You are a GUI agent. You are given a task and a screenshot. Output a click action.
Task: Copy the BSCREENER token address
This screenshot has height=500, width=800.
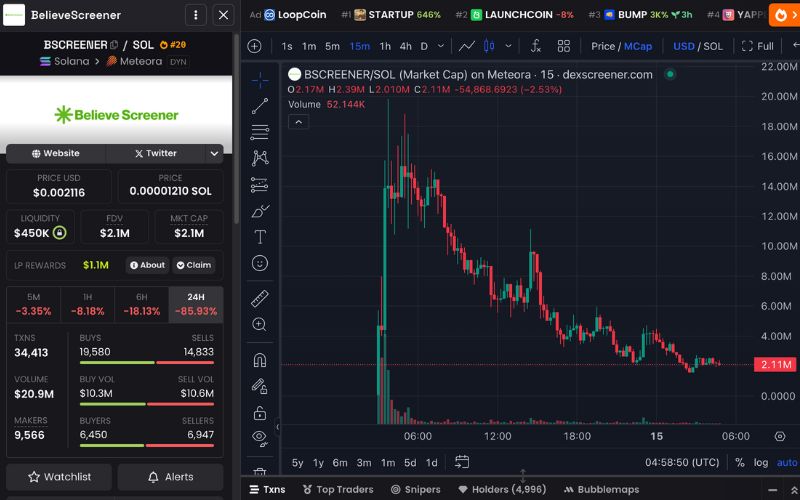[114, 45]
